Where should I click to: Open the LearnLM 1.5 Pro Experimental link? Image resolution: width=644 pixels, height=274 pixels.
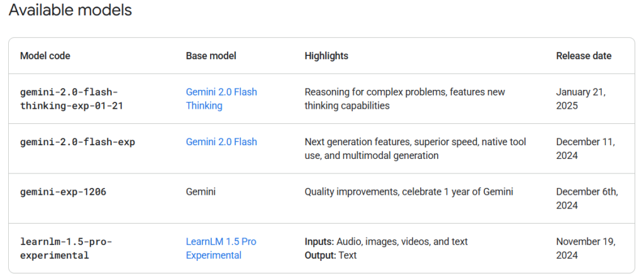221,249
